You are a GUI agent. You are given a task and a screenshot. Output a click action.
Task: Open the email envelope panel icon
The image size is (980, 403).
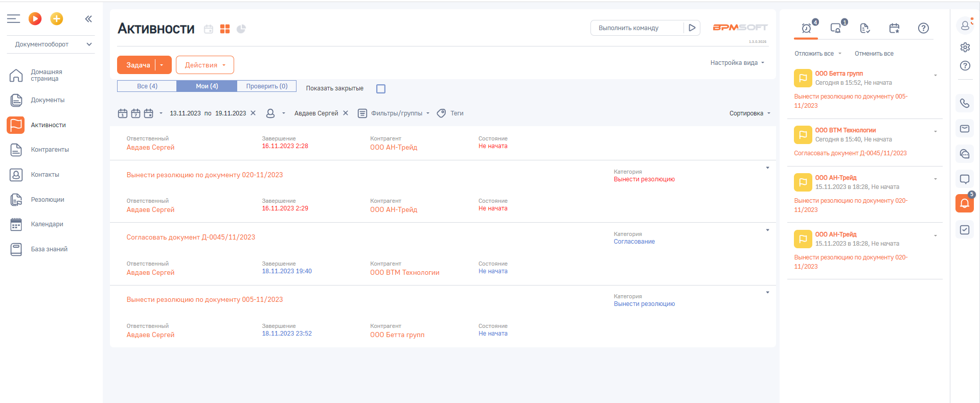pyautogui.click(x=965, y=129)
